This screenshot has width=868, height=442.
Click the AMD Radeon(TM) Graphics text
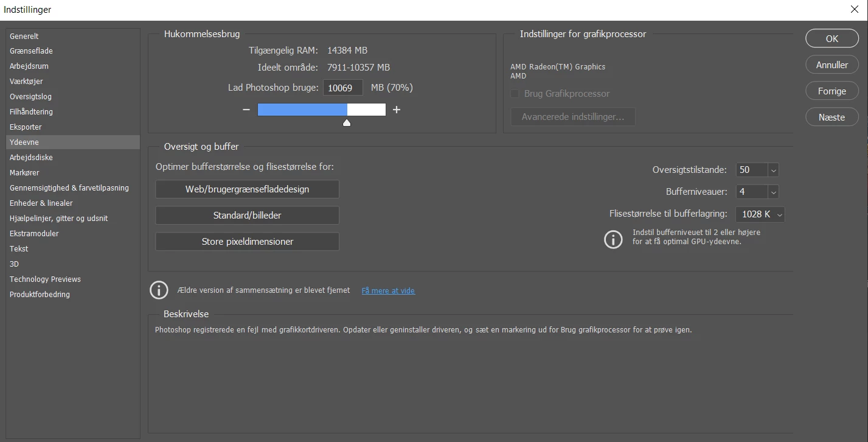pos(558,67)
